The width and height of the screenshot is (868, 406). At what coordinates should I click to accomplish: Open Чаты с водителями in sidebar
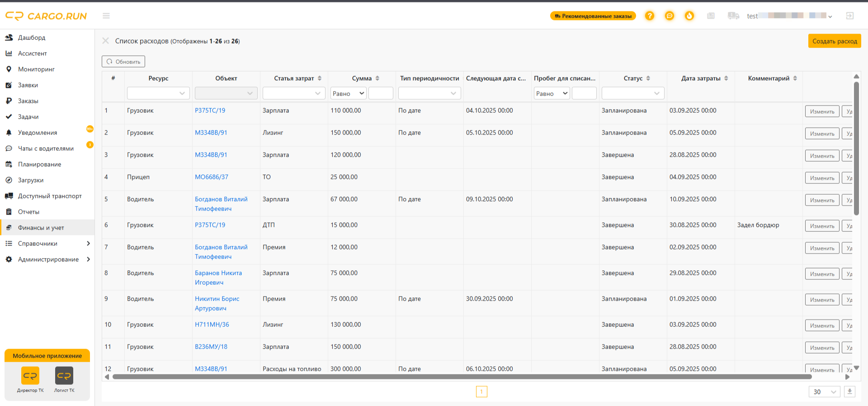[47, 148]
